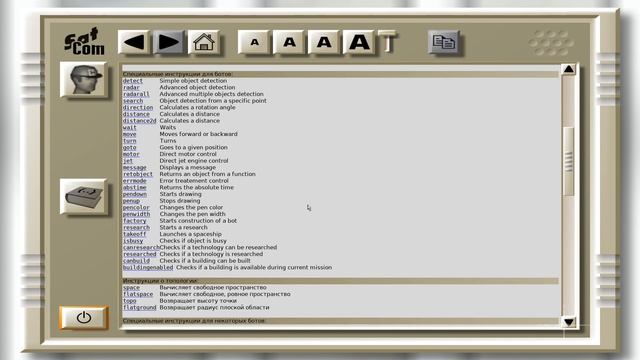Open the topo instruction link
Screen dimensions: 640x360
pyautogui.click(x=129, y=301)
